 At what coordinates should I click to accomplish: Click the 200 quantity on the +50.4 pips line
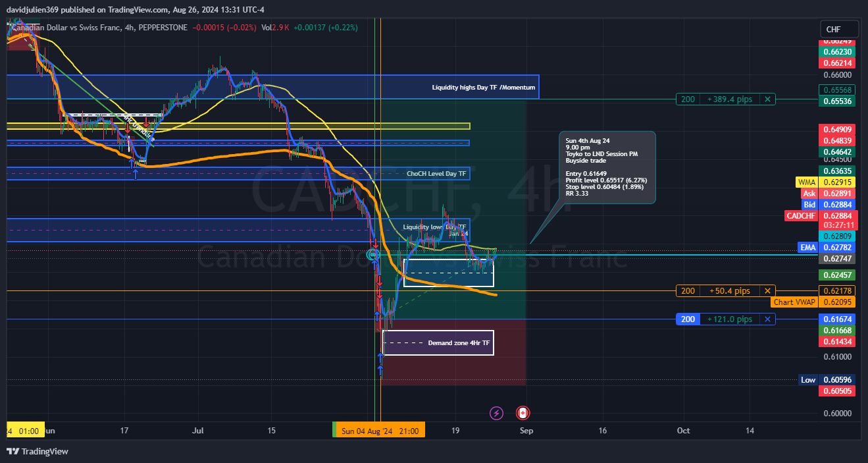(688, 291)
